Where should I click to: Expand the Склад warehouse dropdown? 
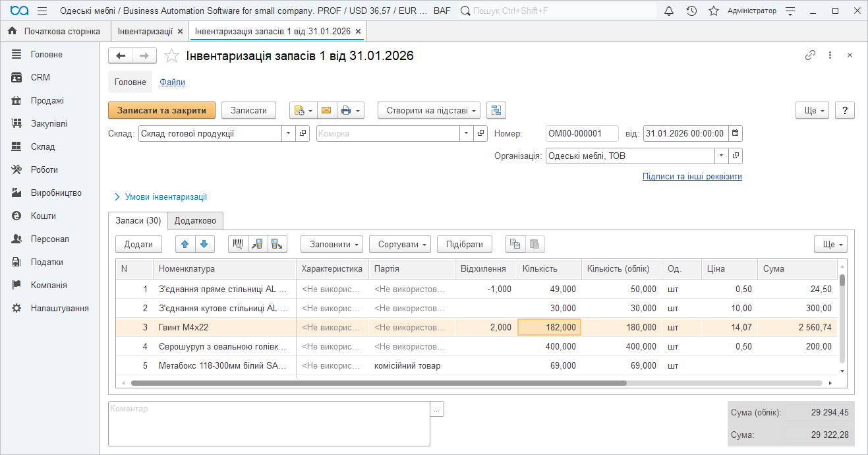(289, 134)
